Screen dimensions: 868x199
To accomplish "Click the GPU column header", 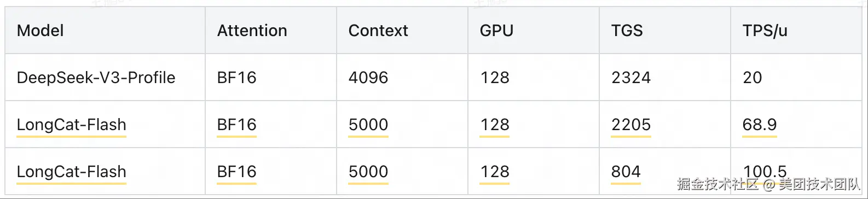I will 496,31.
